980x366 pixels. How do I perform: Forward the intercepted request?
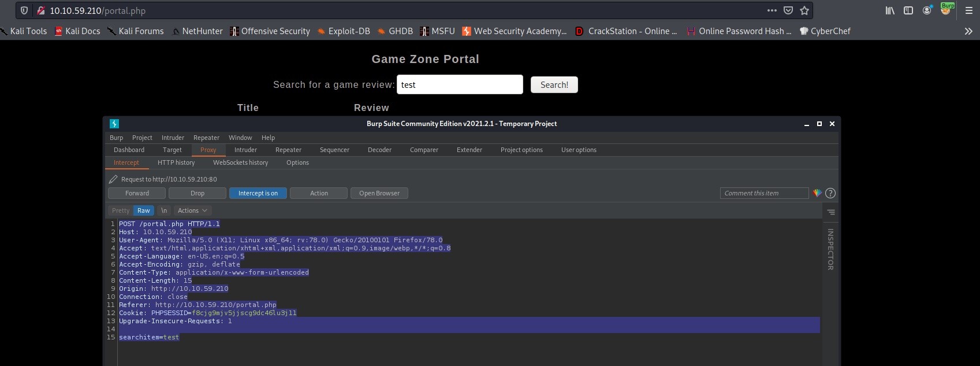137,193
